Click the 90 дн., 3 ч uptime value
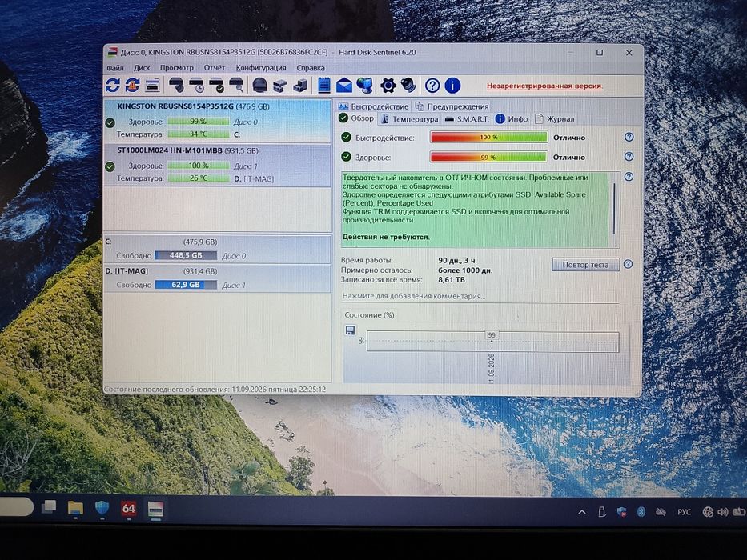The width and height of the screenshot is (747, 560). (456, 261)
